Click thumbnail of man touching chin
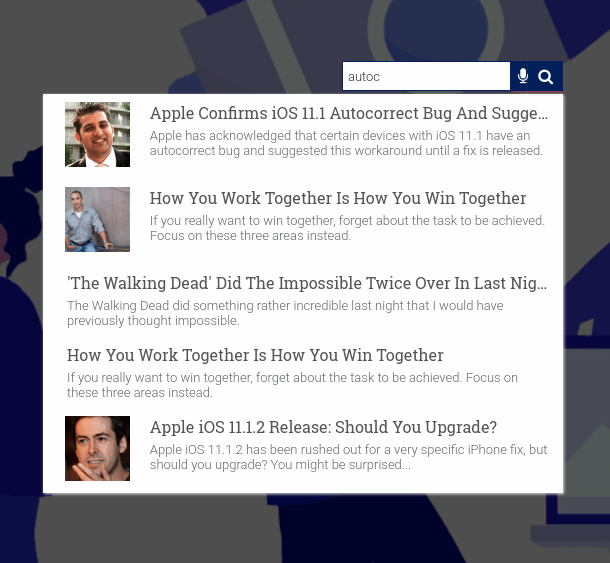This screenshot has width=610, height=563. pyautogui.click(x=97, y=448)
